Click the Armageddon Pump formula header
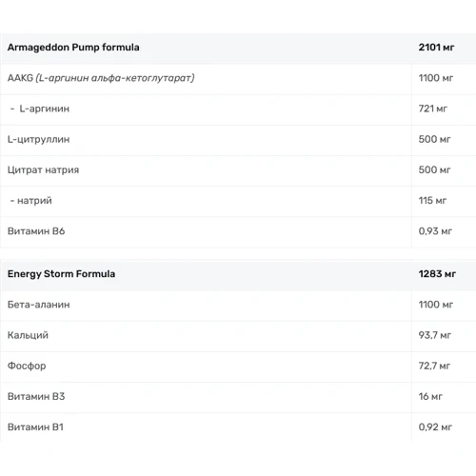Screen dimensions: 476x476 (73, 48)
